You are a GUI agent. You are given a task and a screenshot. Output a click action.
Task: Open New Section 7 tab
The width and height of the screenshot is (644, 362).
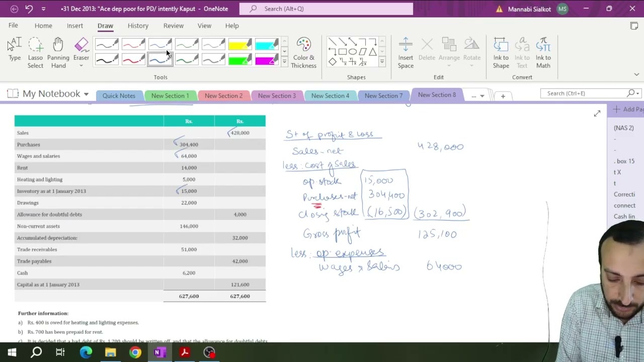point(383,96)
